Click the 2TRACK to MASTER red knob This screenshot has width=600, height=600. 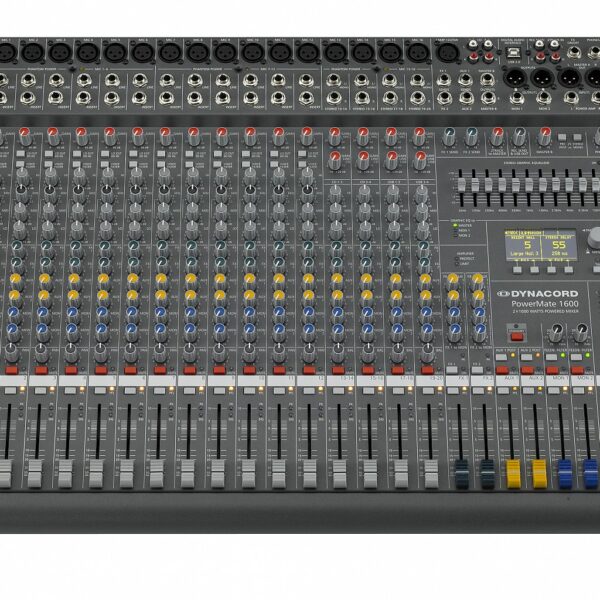point(496,137)
